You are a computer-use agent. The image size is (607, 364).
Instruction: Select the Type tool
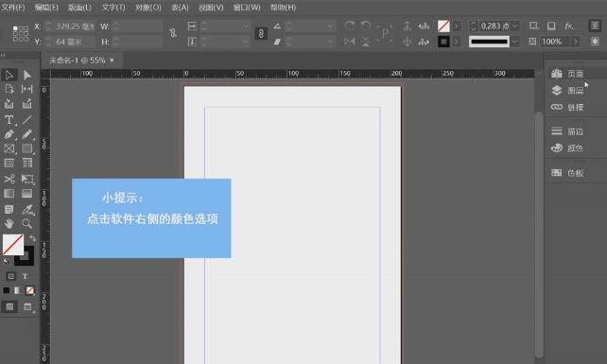(x=9, y=120)
